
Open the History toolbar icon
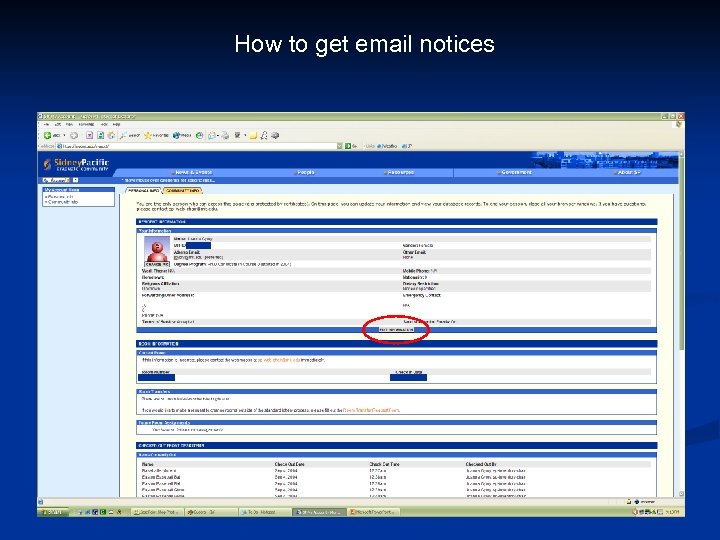click(199, 135)
